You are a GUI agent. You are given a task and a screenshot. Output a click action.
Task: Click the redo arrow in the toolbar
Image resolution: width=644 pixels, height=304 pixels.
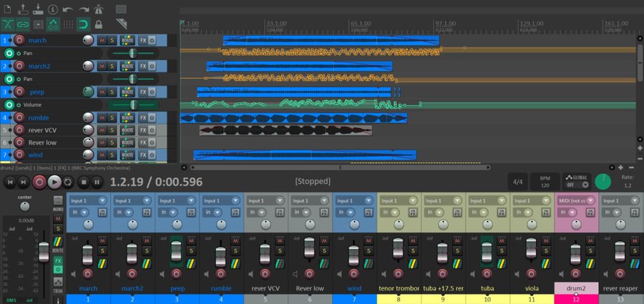(84, 9)
